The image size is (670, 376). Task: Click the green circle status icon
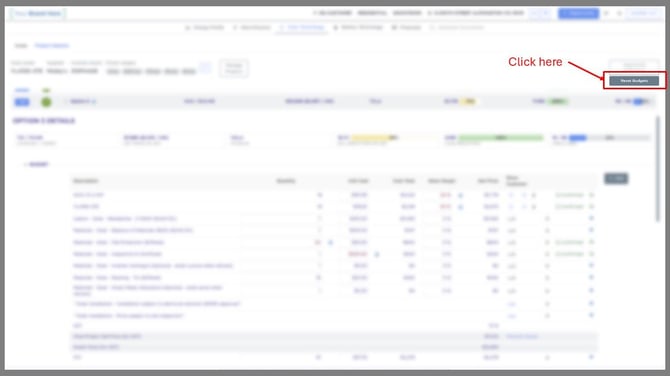tap(46, 102)
